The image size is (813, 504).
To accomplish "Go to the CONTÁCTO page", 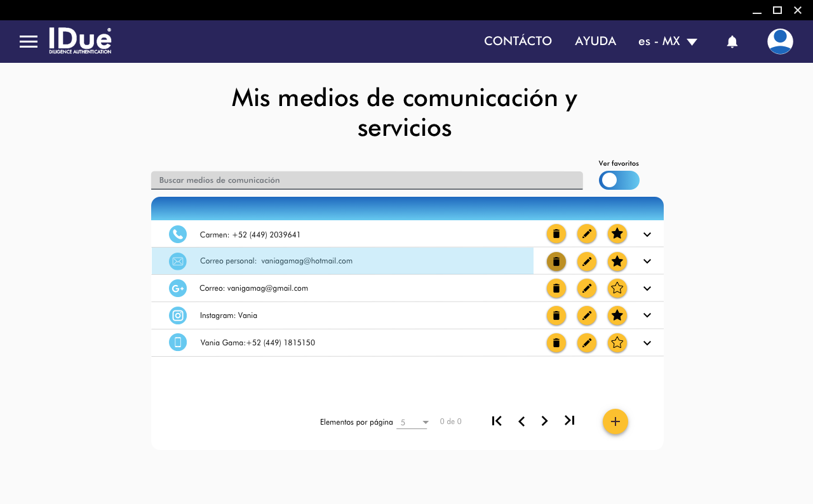I will [518, 41].
